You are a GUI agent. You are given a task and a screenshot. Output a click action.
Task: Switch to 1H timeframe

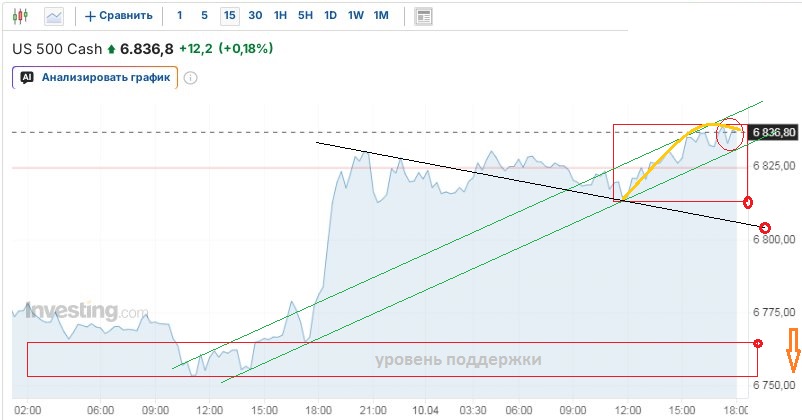(281, 16)
